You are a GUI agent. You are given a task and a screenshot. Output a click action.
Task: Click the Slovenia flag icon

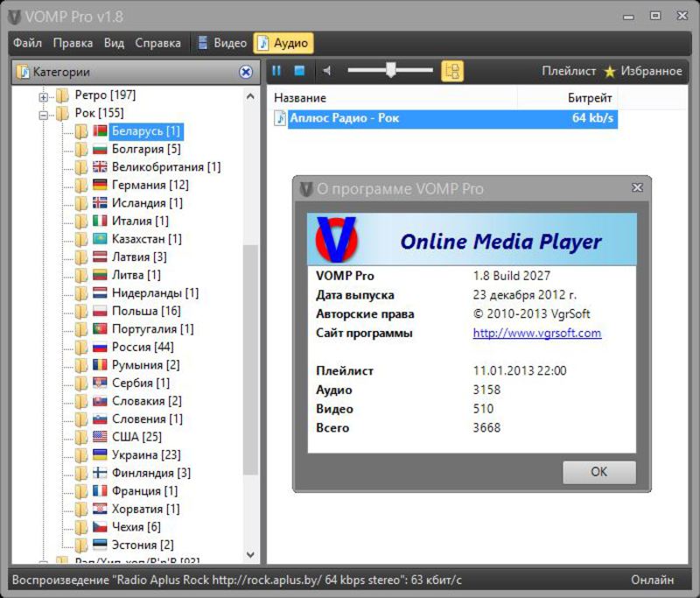coord(100,419)
